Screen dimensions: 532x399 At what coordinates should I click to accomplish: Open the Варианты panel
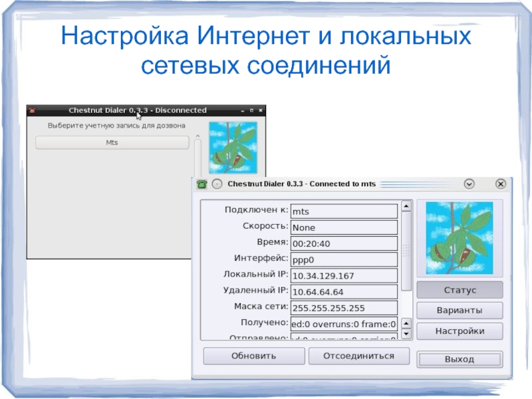pyautogui.click(x=460, y=311)
